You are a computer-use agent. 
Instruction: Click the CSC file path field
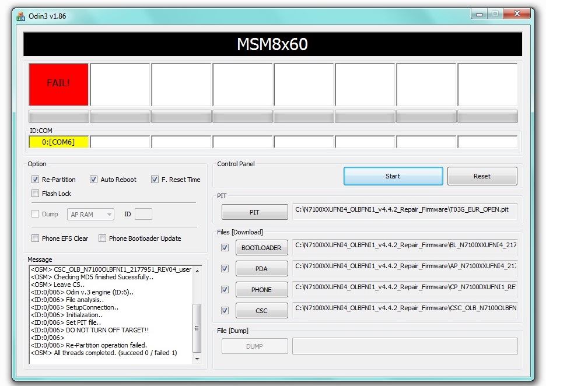pos(405,310)
